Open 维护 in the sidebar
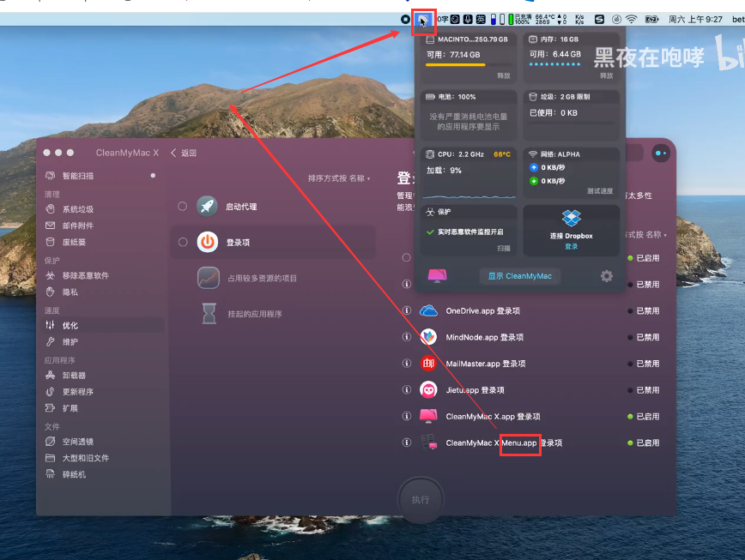Image resolution: width=745 pixels, height=560 pixels. [x=70, y=341]
